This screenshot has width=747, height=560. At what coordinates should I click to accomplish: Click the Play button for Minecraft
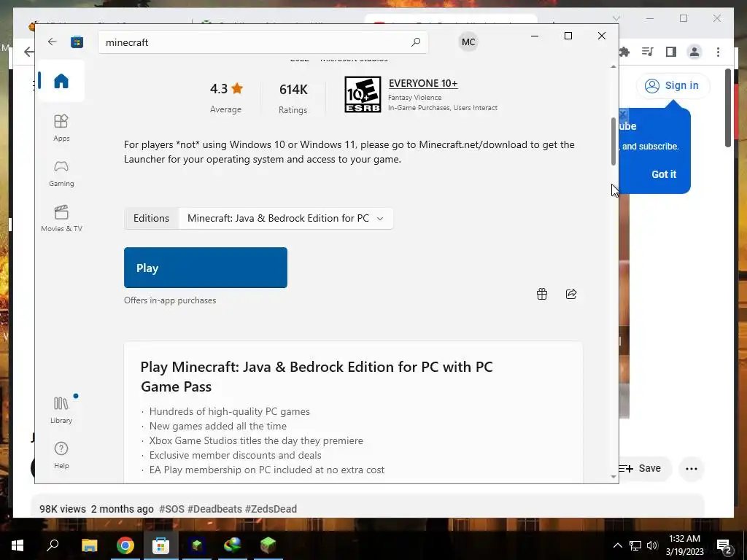coord(205,268)
